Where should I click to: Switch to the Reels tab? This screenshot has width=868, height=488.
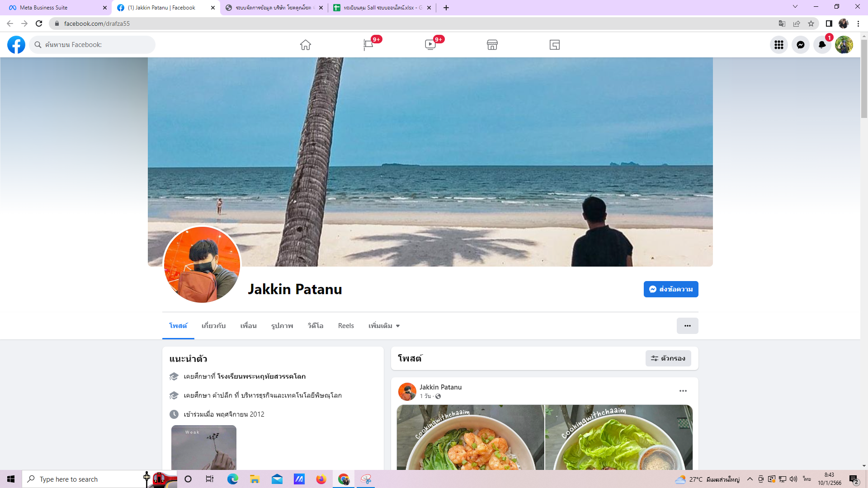(346, 326)
